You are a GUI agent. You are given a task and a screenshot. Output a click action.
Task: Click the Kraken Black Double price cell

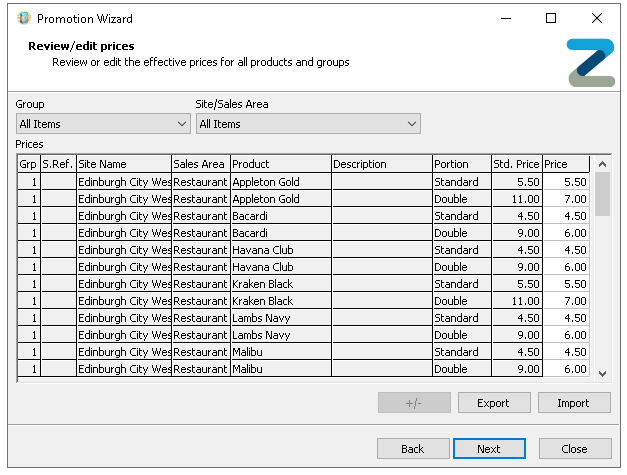pyautogui.click(x=566, y=301)
